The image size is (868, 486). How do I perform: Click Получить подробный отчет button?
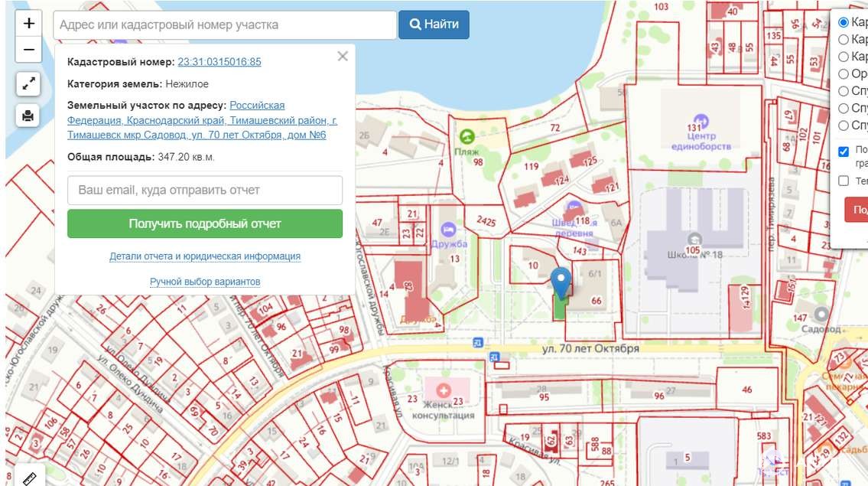[x=205, y=223]
